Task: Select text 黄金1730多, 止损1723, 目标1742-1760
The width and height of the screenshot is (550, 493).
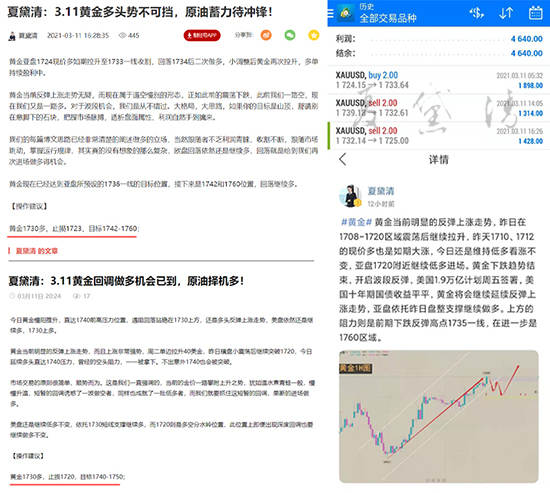Action: [x=73, y=229]
